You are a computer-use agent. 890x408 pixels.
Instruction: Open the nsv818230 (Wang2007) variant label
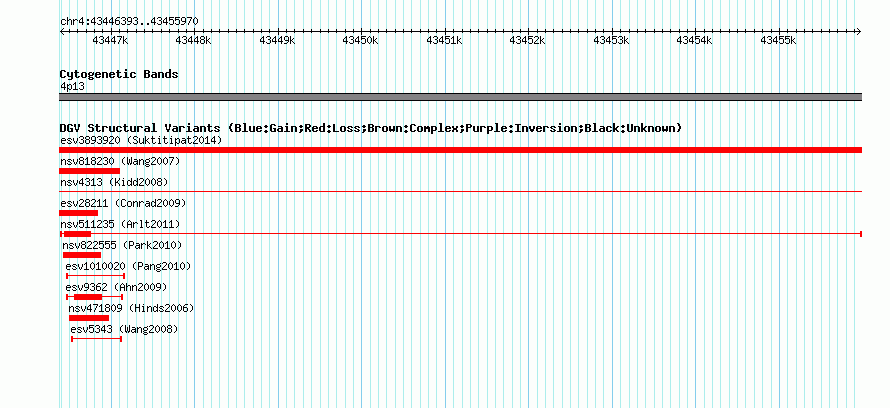[x=120, y=161]
